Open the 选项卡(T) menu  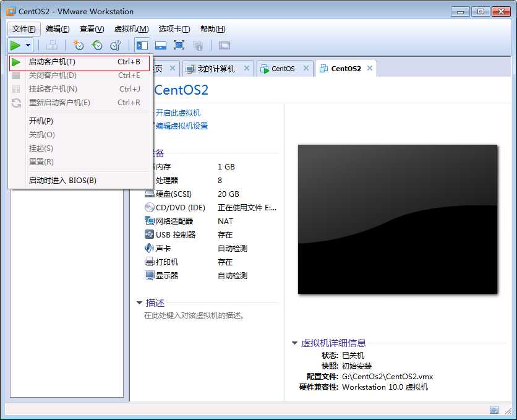174,29
